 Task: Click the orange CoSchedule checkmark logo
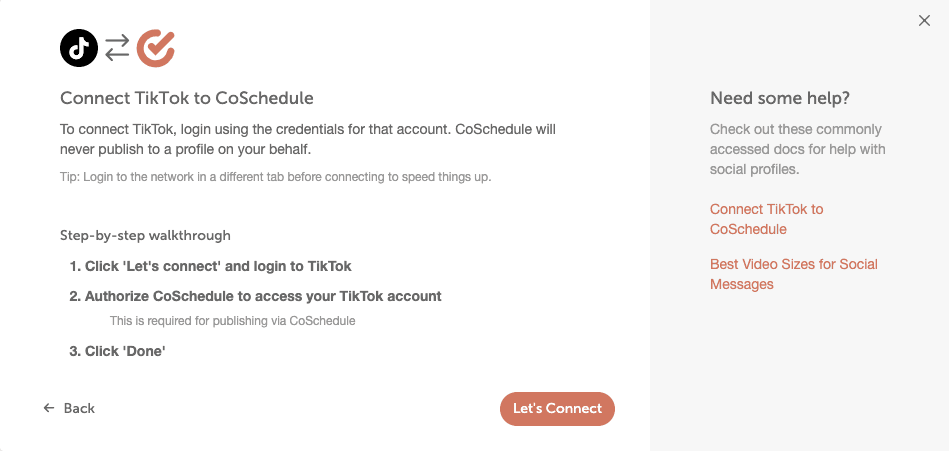[156, 48]
